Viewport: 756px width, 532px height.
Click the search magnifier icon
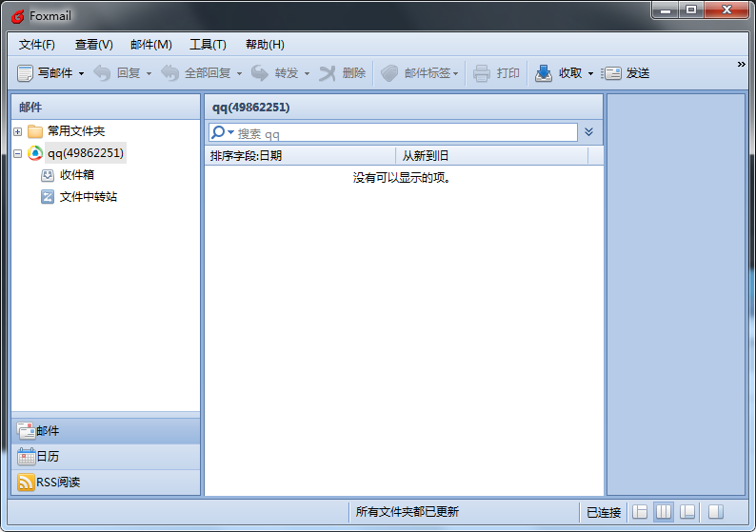(218, 132)
